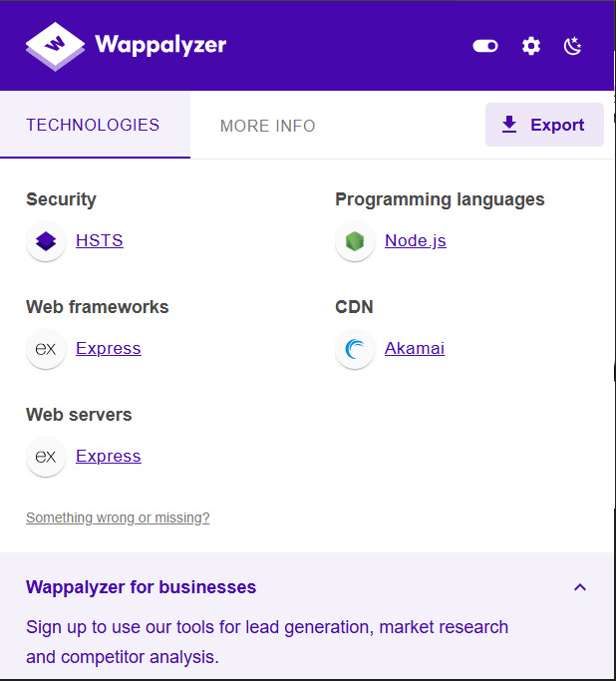Click the 'Something wrong or missing?' link
616x681 pixels.
118,517
